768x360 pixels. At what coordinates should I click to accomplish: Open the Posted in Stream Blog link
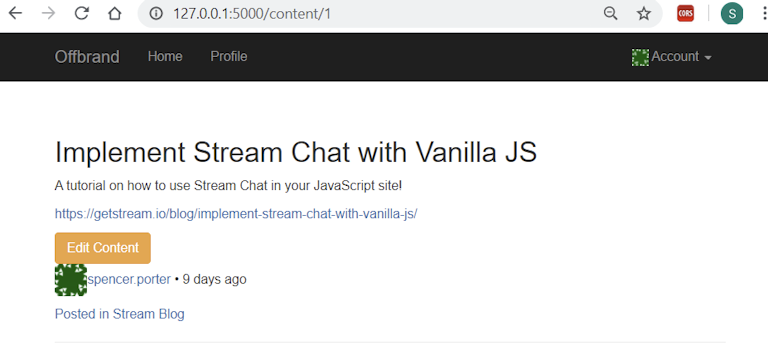(120, 314)
